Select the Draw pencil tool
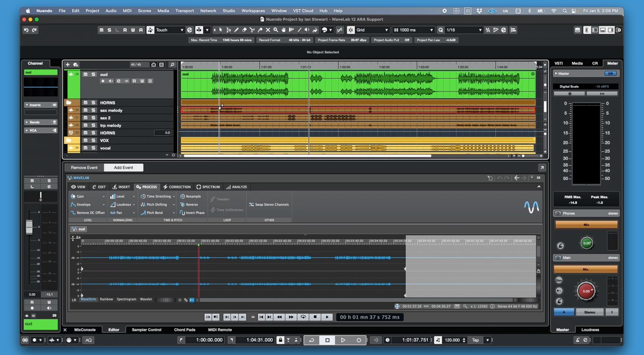 pos(237,30)
